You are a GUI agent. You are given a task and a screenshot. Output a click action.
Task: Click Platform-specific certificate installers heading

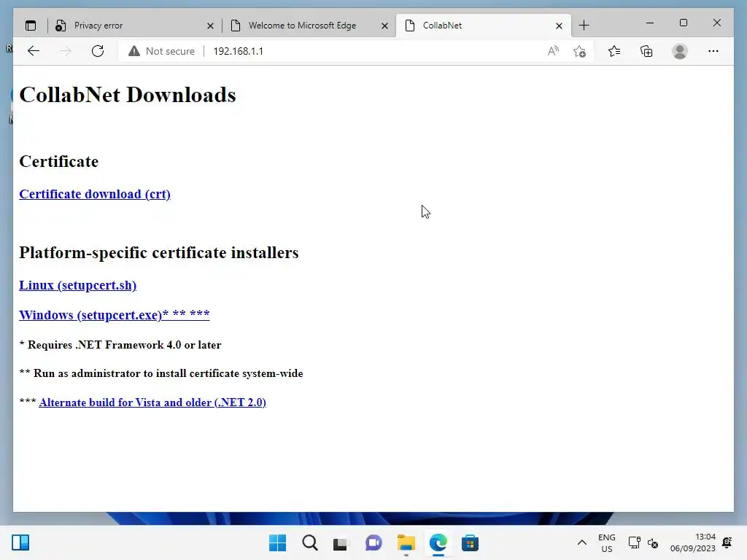pyautogui.click(x=158, y=252)
